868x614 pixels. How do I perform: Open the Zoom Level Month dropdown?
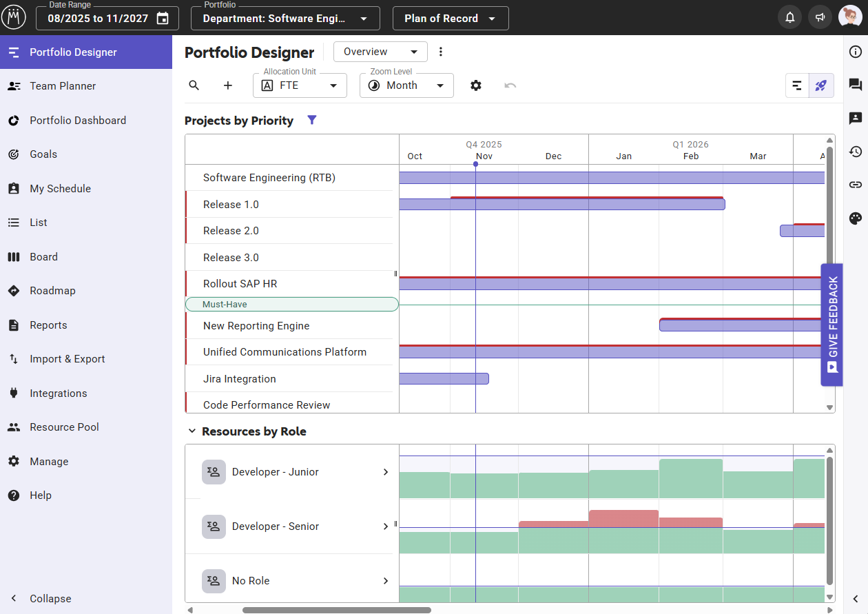[x=406, y=85]
